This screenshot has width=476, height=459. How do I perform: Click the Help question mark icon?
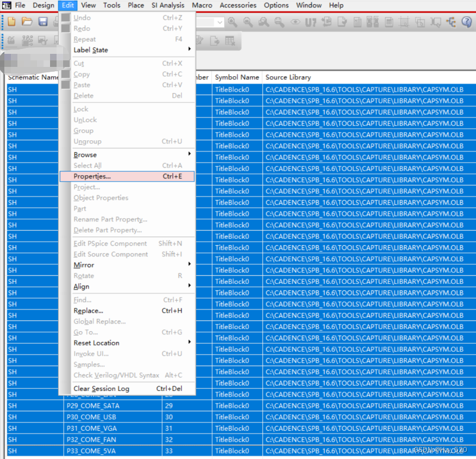pos(467,22)
